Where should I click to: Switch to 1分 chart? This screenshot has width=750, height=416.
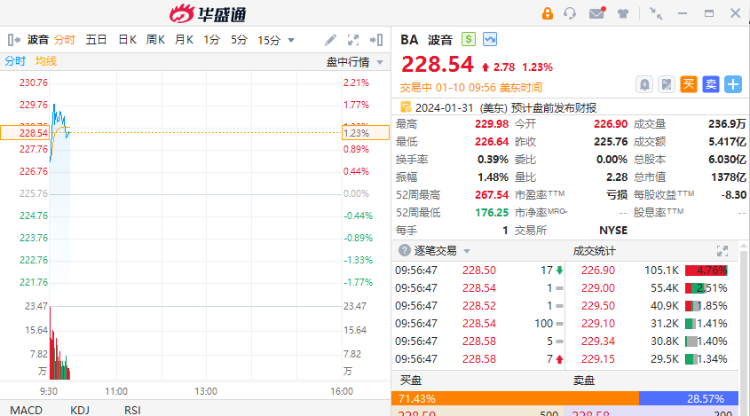tap(211, 40)
